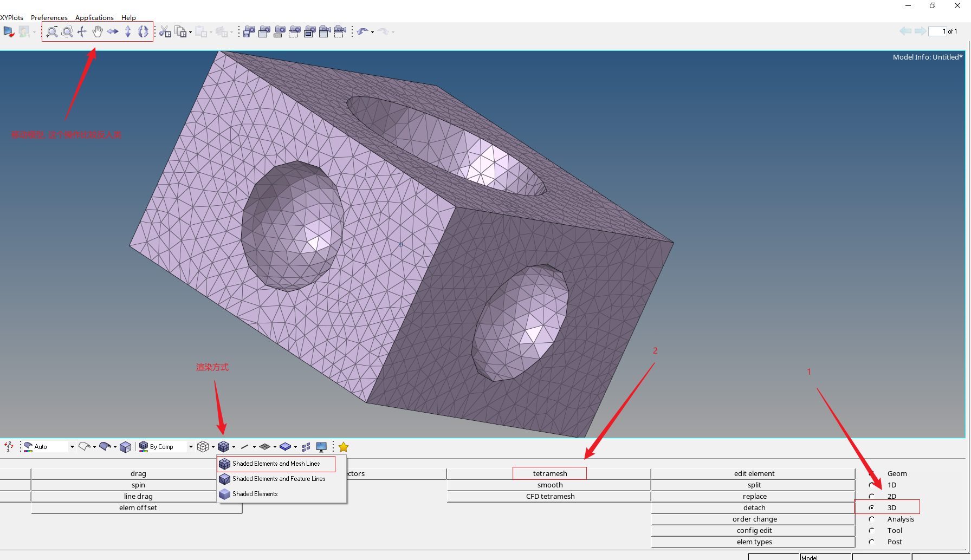This screenshot has width=971, height=560.
Task: Click the scissors cut icon
Action: 165,32
